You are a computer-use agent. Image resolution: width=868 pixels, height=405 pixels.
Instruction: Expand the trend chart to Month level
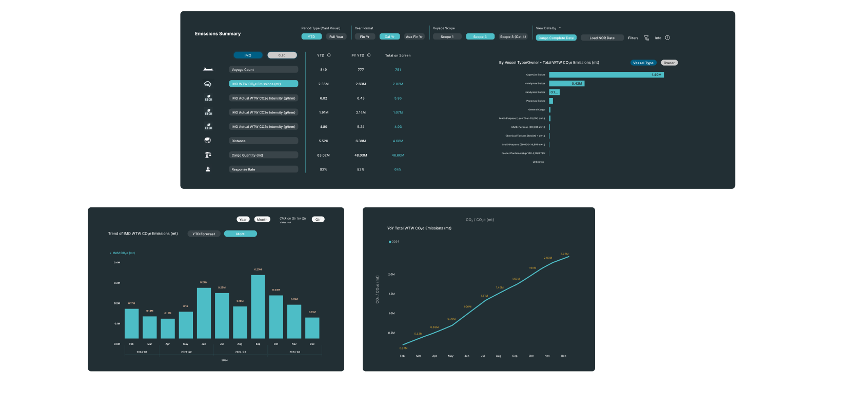pyautogui.click(x=262, y=220)
